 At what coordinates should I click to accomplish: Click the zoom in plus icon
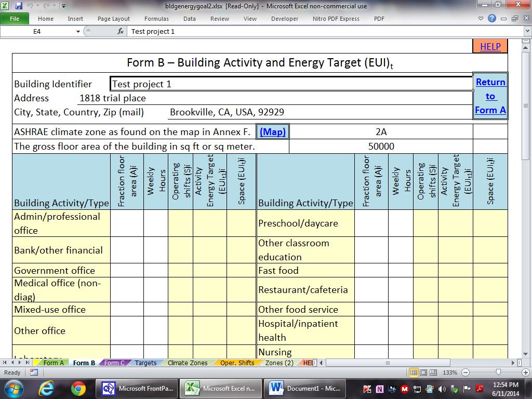pyautogui.click(x=525, y=373)
